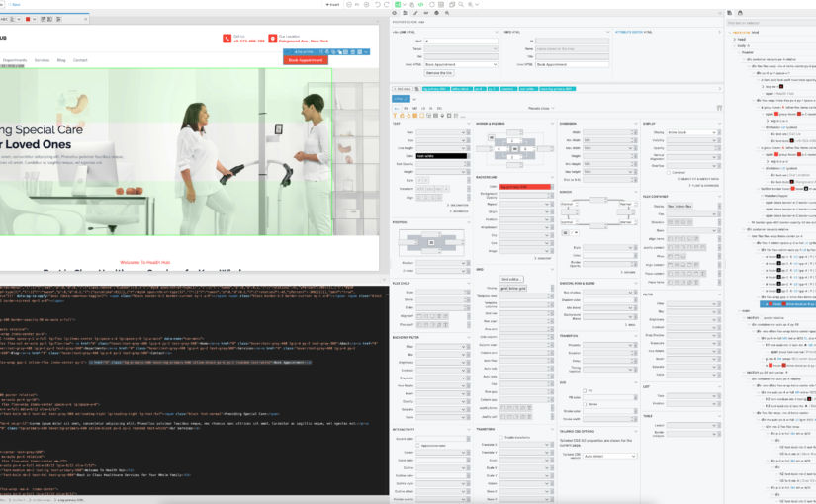Click the red phone icon in the page header
This screenshot has width=816, height=504.
[227, 39]
